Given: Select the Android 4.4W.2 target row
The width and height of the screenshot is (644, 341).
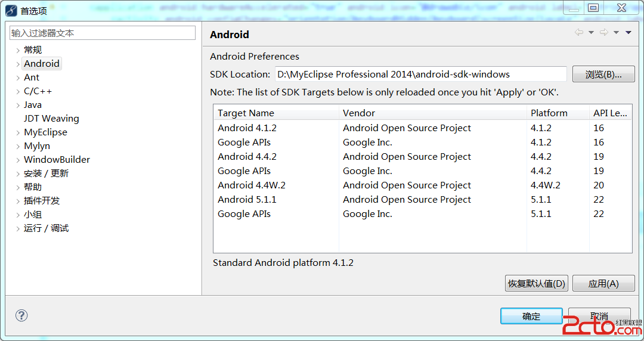Looking at the screenshot, I should point(252,185).
